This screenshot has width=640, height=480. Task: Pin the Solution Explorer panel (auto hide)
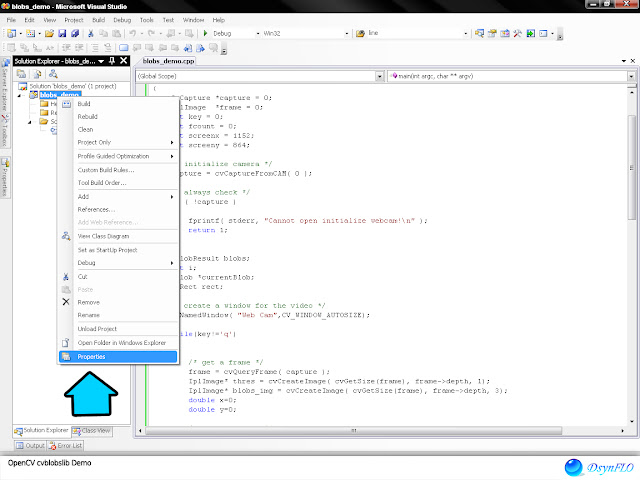tap(112, 61)
